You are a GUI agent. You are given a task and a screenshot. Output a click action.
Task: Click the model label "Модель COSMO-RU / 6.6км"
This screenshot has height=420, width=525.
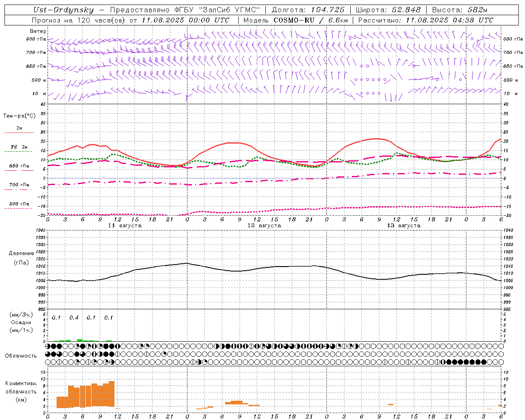point(296,20)
